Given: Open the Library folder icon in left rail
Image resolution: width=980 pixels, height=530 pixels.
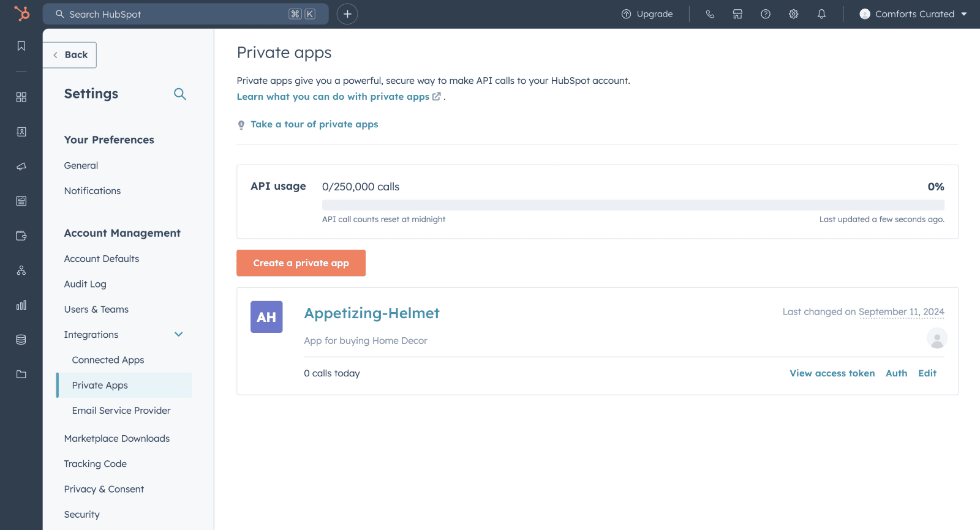Looking at the screenshot, I should 21,374.
